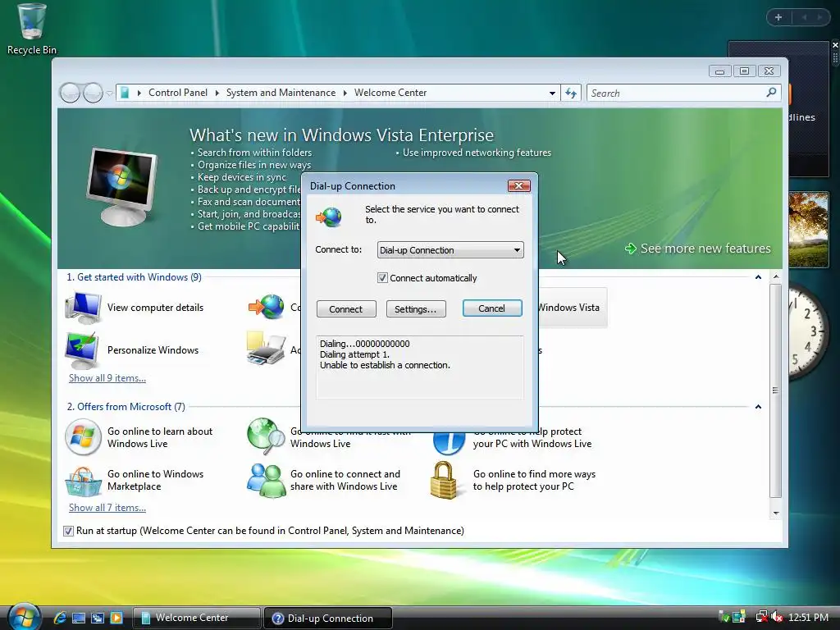The height and width of the screenshot is (630, 840).
Task: Click Go online to Windows Marketplace text
Action: click(x=155, y=480)
